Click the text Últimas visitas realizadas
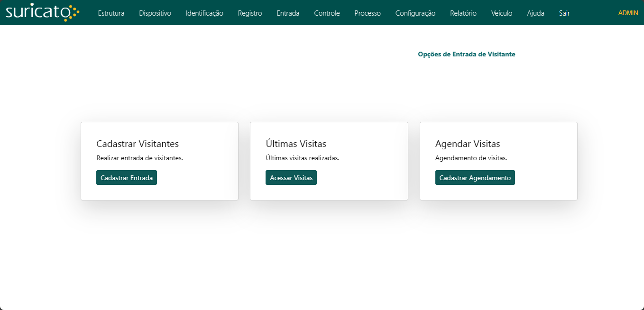This screenshot has height=310, width=644. (303, 158)
